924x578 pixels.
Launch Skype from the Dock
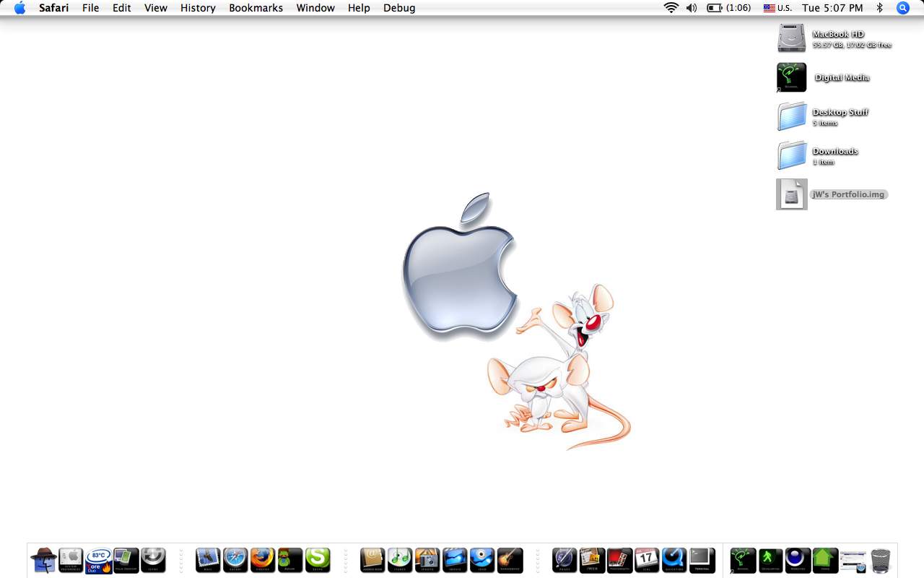coord(318,560)
